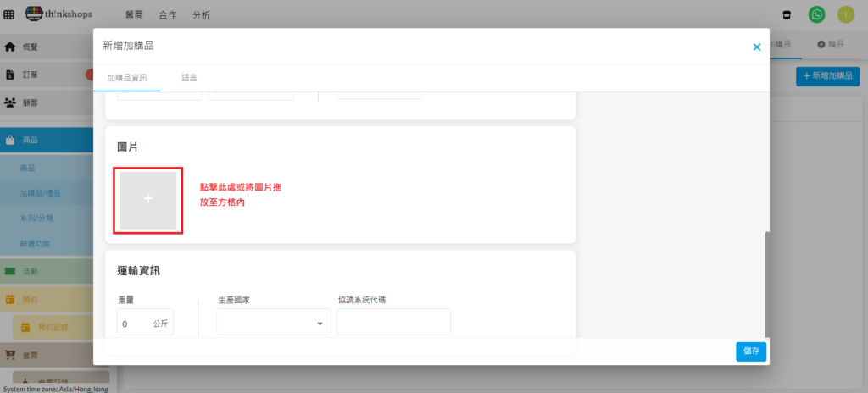Click the dialog's vertical scrollbar
Viewport: 868px width, 393px height.
(x=766, y=284)
